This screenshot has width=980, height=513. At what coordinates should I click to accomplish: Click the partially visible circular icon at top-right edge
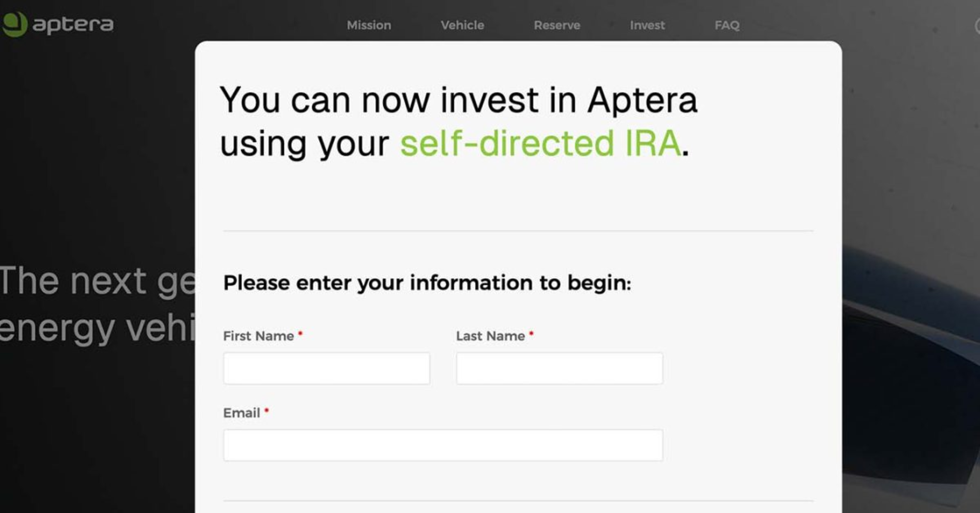tap(977, 26)
